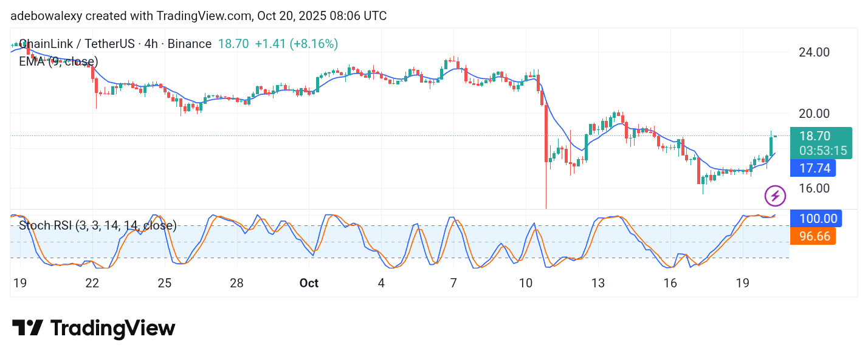868x359 pixels.
Task: Click the TradingView wordmark text
Action: pyautogui.click(x=112, y=329)
